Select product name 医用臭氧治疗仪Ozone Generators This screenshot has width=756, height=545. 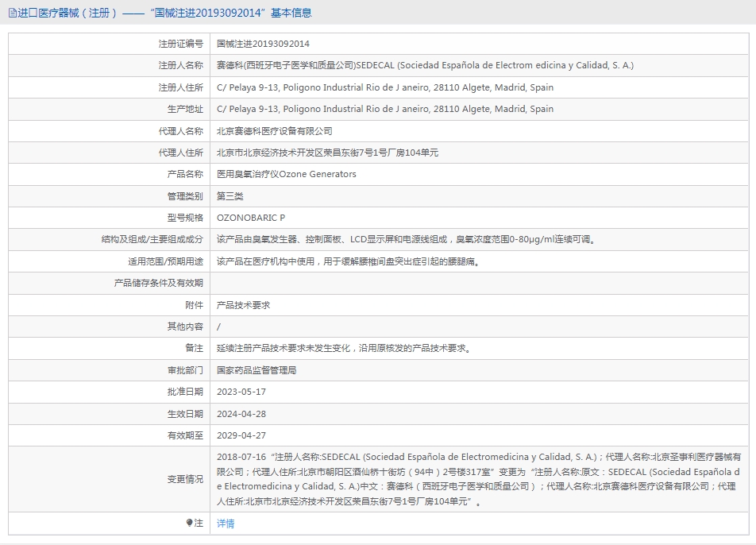(287, 174)
